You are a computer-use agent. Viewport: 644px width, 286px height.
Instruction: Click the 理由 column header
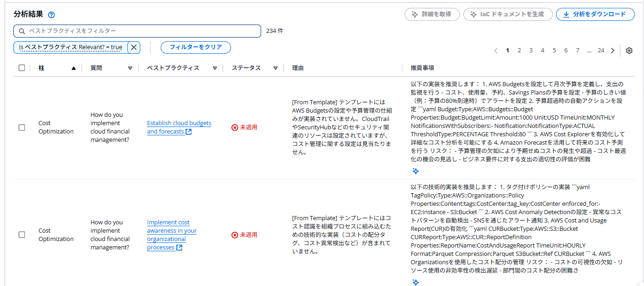298,68
